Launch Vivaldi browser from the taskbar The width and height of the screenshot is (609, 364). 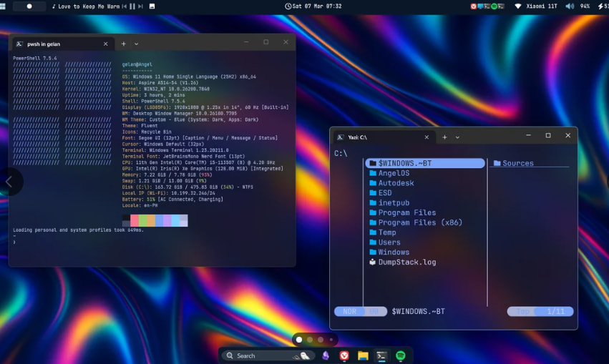345,355
